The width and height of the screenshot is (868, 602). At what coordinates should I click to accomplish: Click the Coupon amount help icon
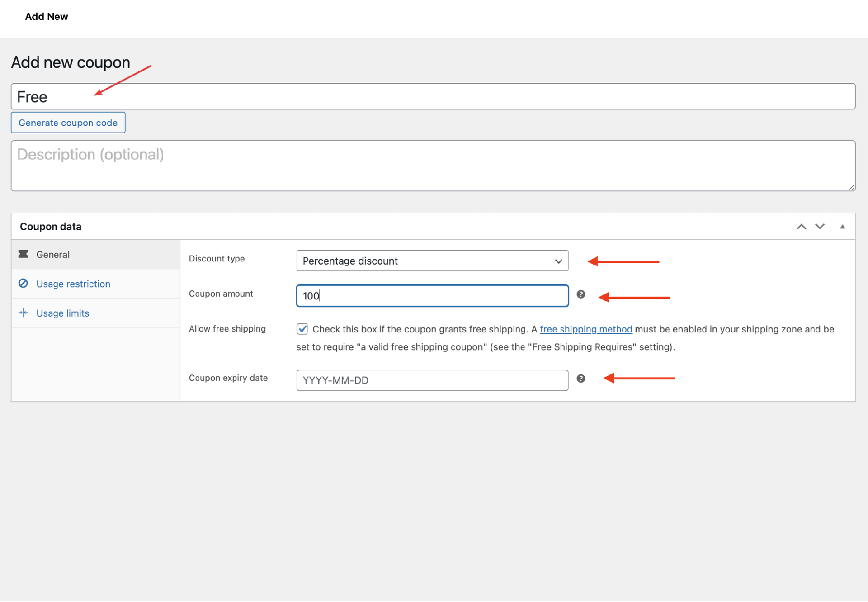click(x=581, y=294)
